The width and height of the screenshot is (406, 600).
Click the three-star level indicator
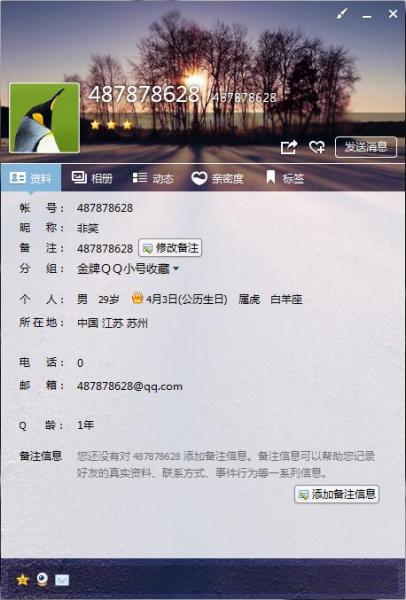coord(111,125)
